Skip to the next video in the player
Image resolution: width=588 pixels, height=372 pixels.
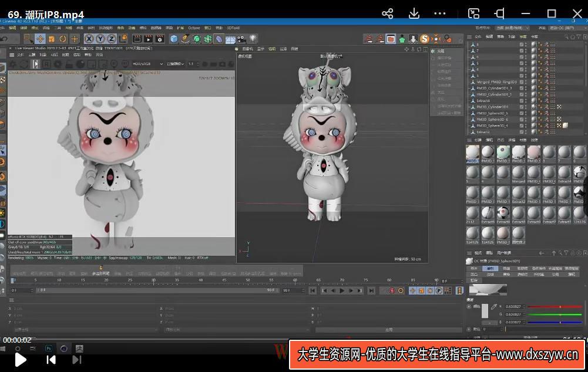click(76, 360)
